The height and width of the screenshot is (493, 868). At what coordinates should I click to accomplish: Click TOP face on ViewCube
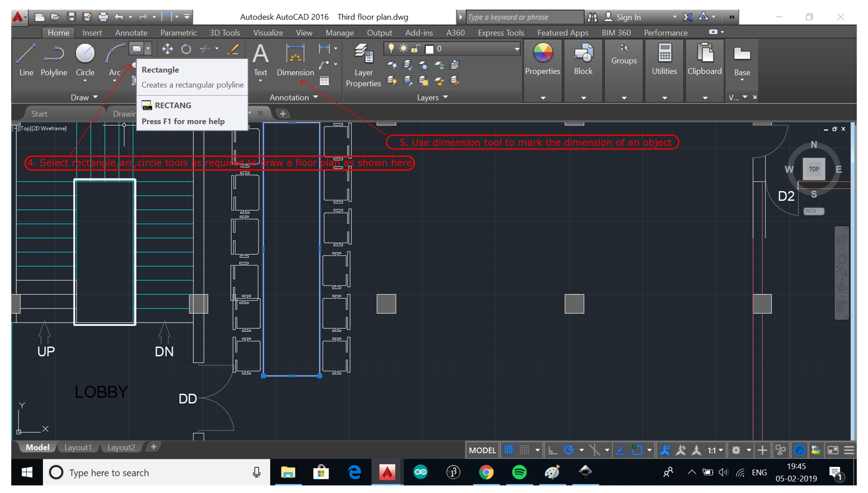pos(813,169)
